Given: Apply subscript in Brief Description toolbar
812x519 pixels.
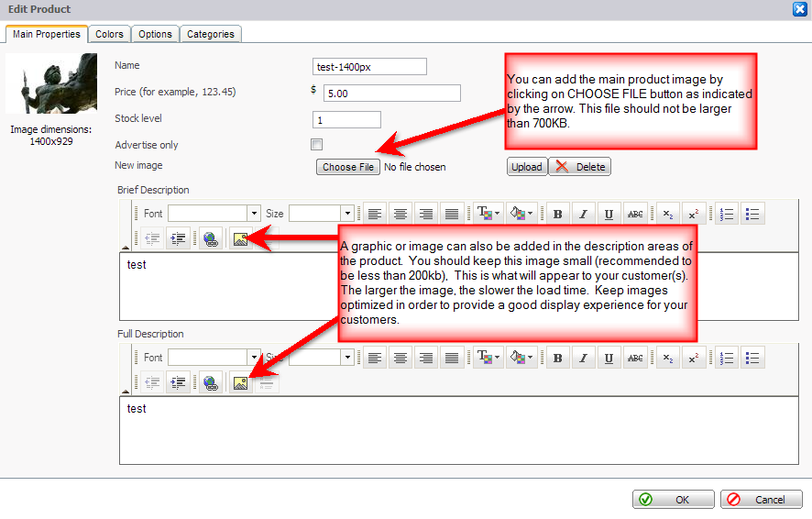Looking at the screenshot, I should (668, 214).
